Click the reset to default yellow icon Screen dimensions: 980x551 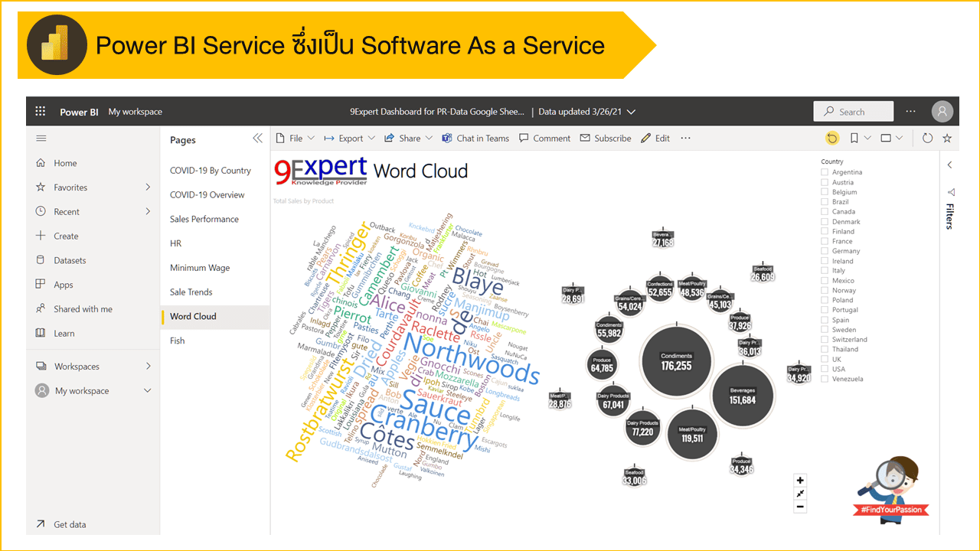[x=832, y=138]
